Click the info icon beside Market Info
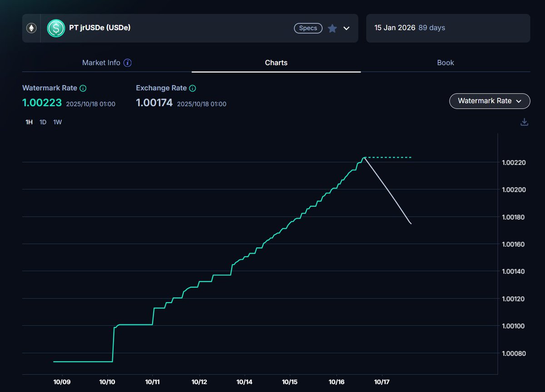Image resolution: width=545 pixels, height=392 pixels. click(128, 63)
